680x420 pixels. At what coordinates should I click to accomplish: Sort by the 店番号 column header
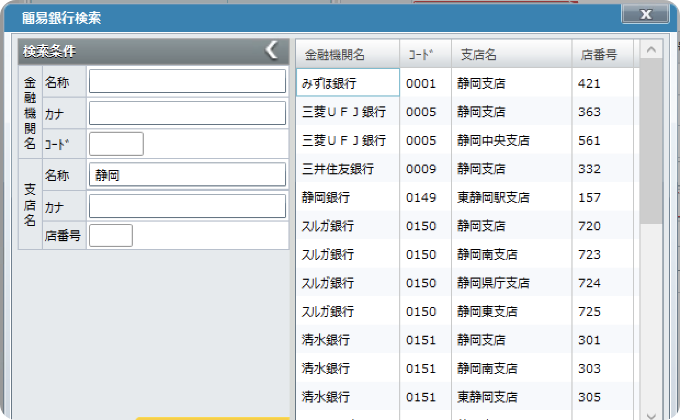603,54
